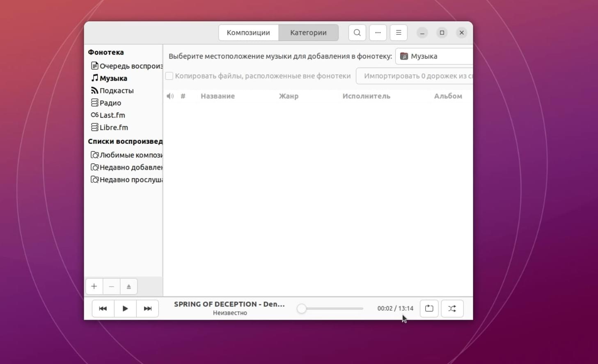Switch to Категории view
The width and height of the screenshot is (598, 364).
pos(309,33)
